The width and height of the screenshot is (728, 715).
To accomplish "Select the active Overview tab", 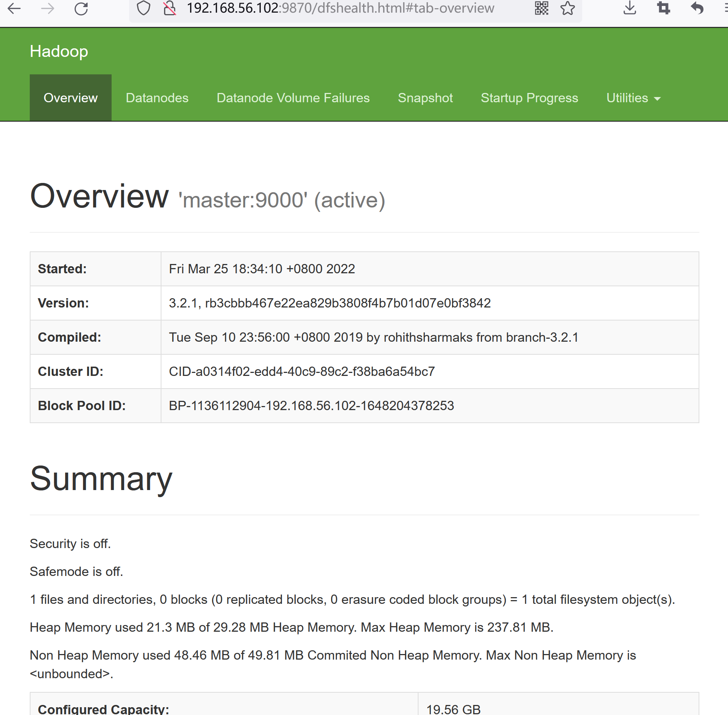I will [71, 98].
